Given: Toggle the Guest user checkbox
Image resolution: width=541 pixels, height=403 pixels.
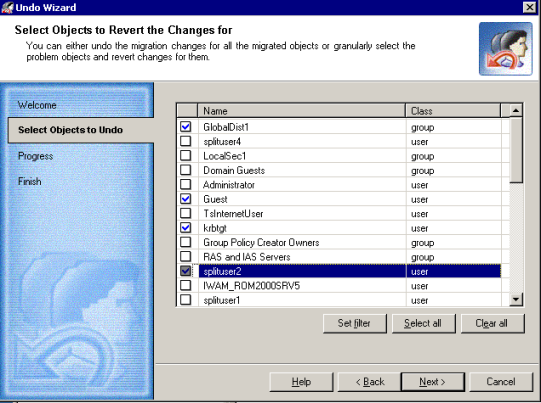Looking at the screenshot, I should (186, 199).
